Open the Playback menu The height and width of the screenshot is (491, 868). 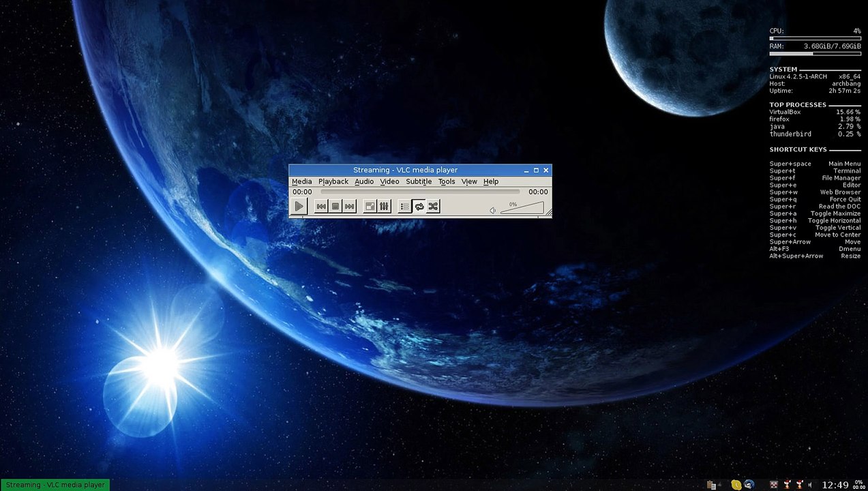[333, 181]
